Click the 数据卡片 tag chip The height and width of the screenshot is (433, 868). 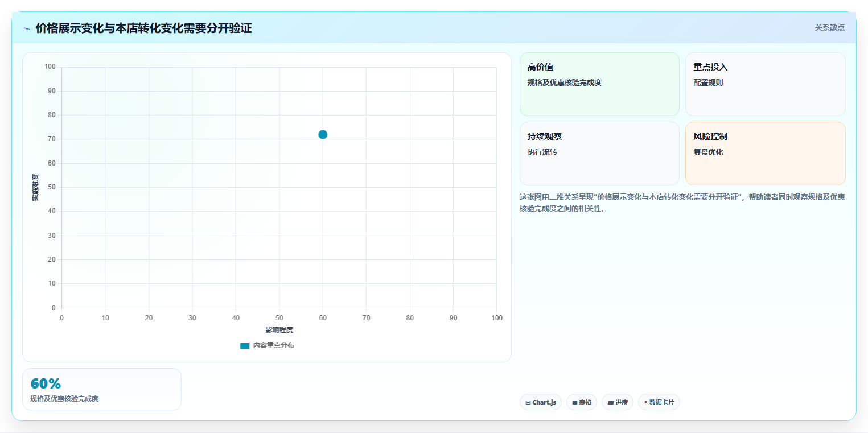659,402
